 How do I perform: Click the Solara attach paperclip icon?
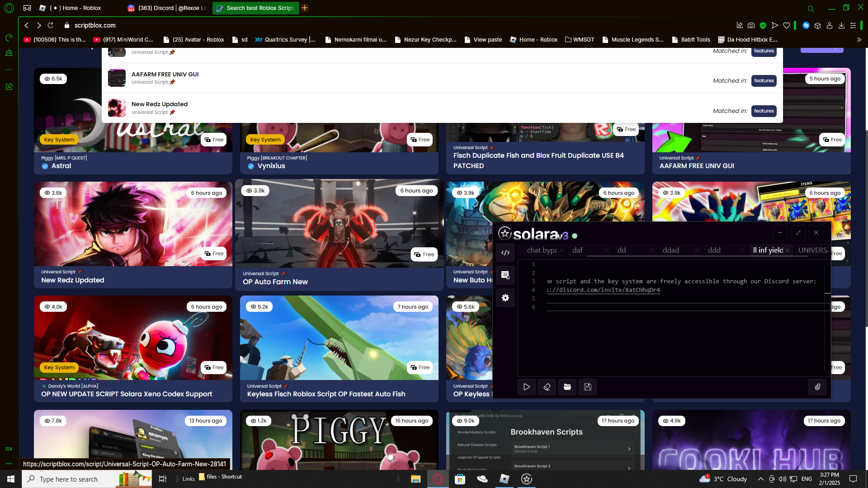click(817, 387)
